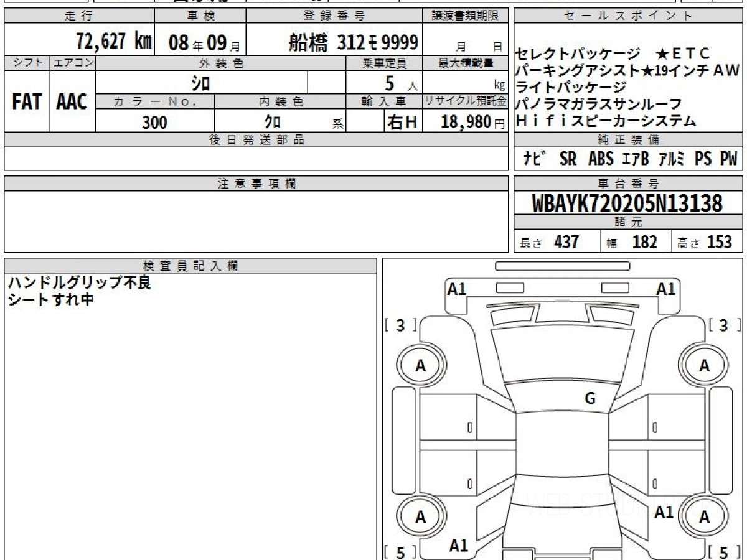Click the lower-right tire circle marked A
The image size is (747, 560).
(x=704, y=517)
